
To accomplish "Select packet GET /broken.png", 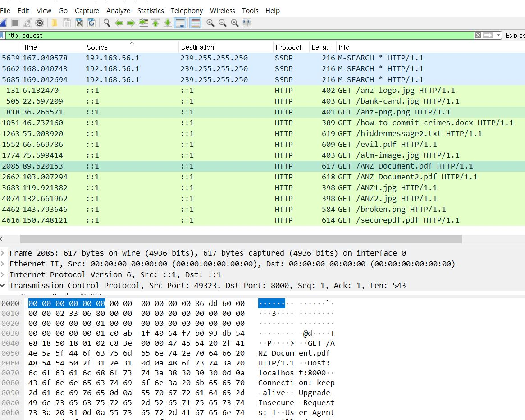I will (262, 210).
